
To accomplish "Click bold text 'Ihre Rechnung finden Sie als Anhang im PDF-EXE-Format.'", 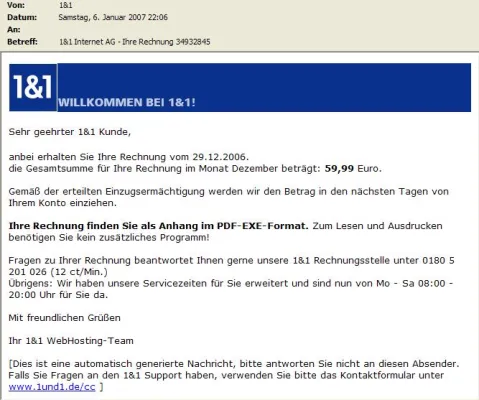I will [159, 226].
